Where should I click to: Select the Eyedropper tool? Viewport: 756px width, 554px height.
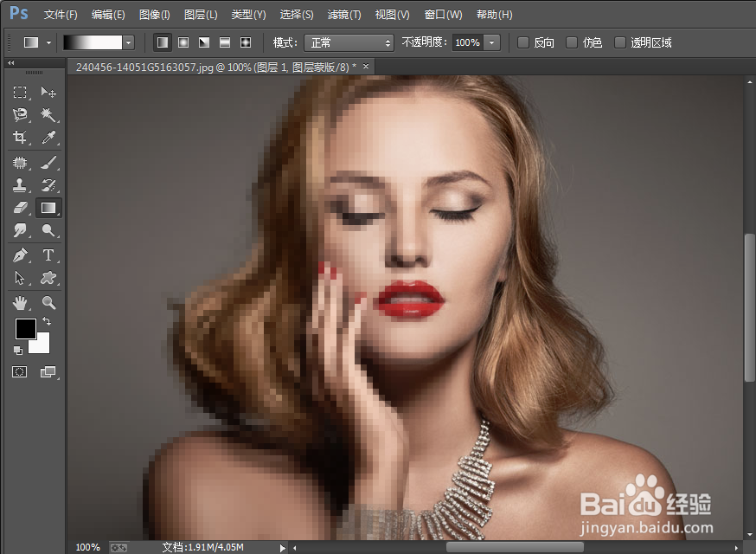click(x=48, y=138)
